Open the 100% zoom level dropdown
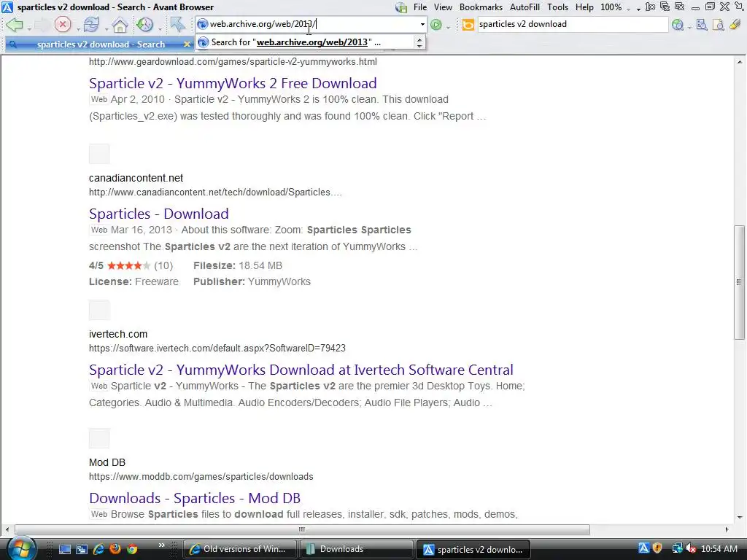 coord(615,7)
